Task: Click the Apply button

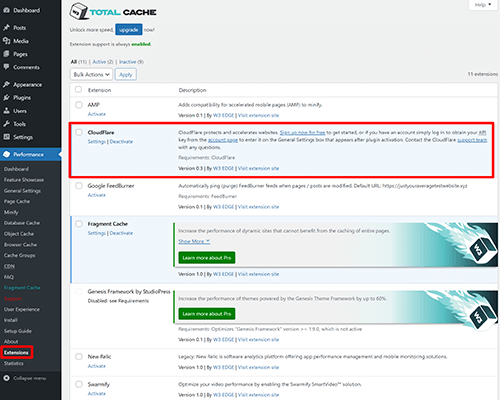Action: [x=126, y=74]
